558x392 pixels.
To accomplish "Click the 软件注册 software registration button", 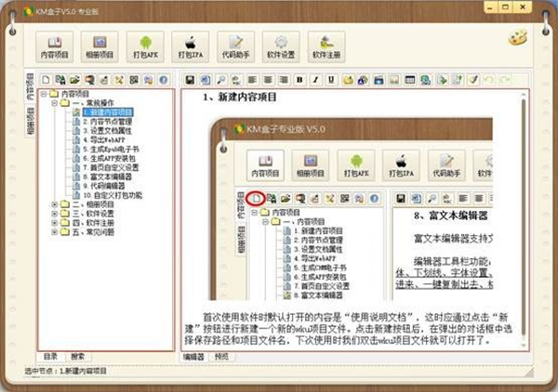I will 325,47.
